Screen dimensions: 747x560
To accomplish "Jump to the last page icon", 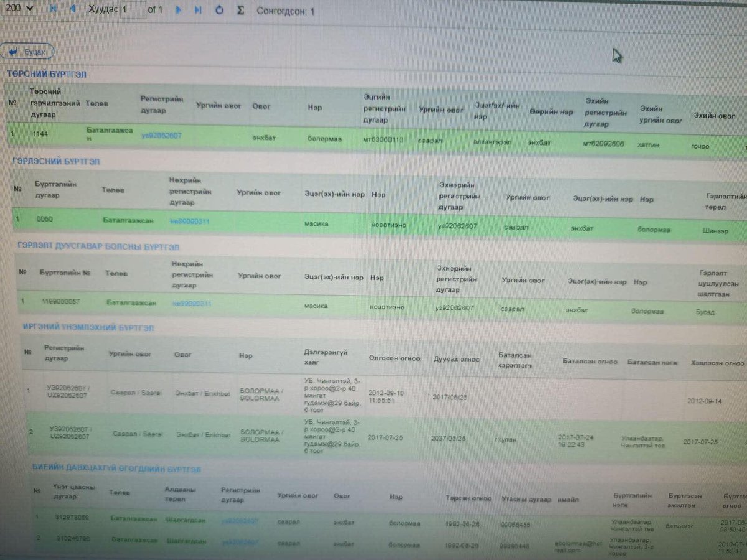I will click(x=198, y=10).
